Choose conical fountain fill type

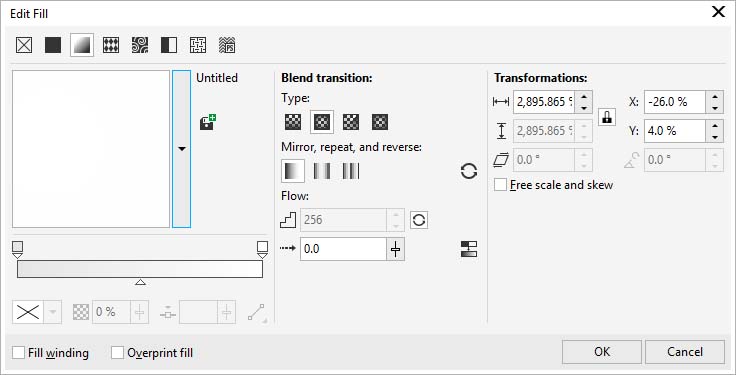(351, 122)
